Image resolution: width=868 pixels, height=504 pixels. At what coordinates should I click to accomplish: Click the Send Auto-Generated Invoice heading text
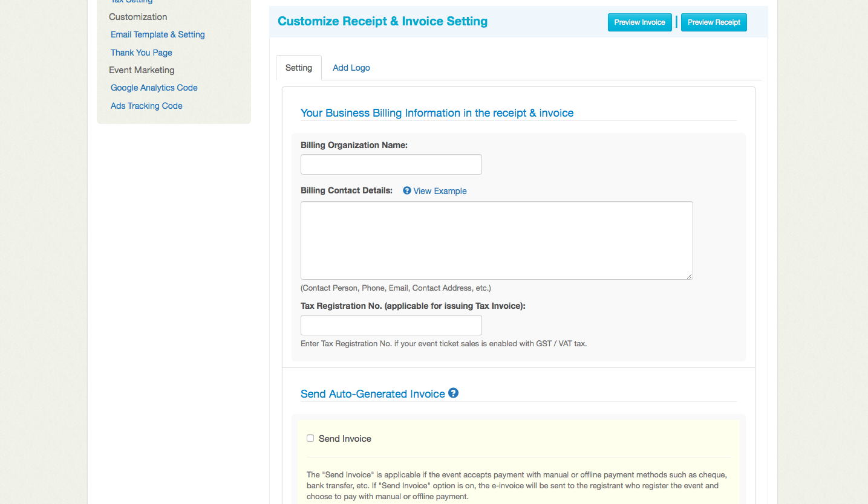(x=373, y=394)
